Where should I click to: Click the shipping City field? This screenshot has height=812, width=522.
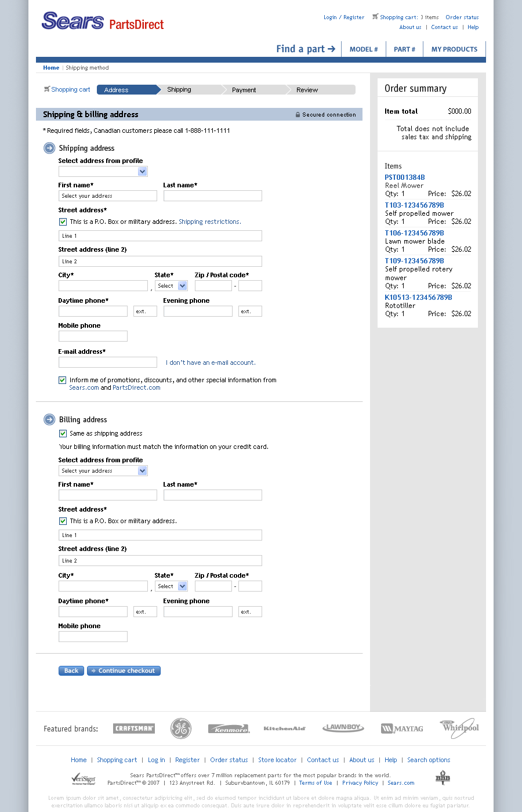coord(103,286)
